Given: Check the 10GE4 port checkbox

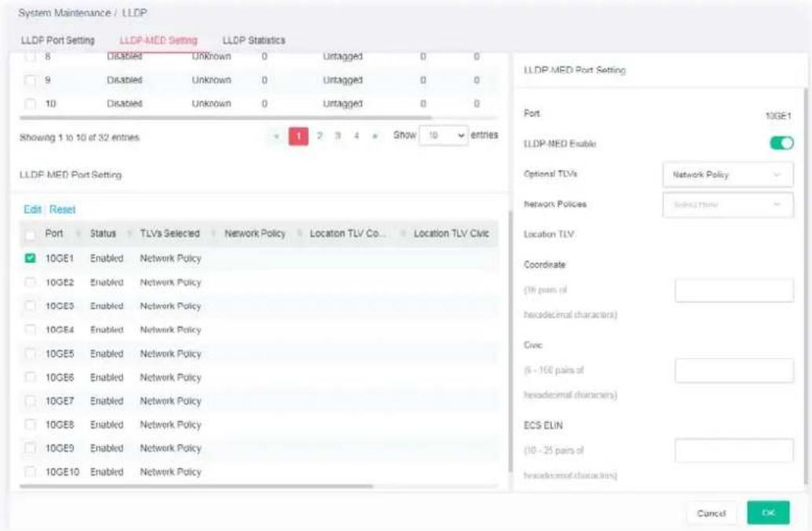Looking at the screenshot, I should click(x=30, y=329).
